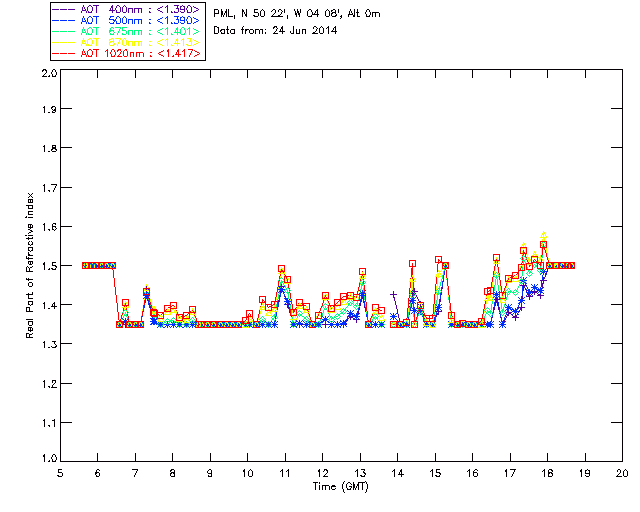This screenshot has height=512, width=640.
Task: Click the AOT 400nm legend entry
Action: (127, 9)
